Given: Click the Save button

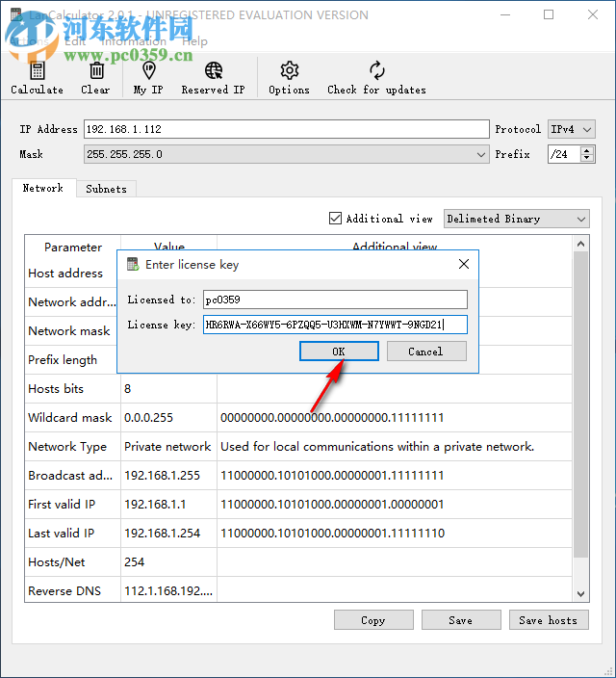Looking at the screenshot, I should (x=461, y=620).
